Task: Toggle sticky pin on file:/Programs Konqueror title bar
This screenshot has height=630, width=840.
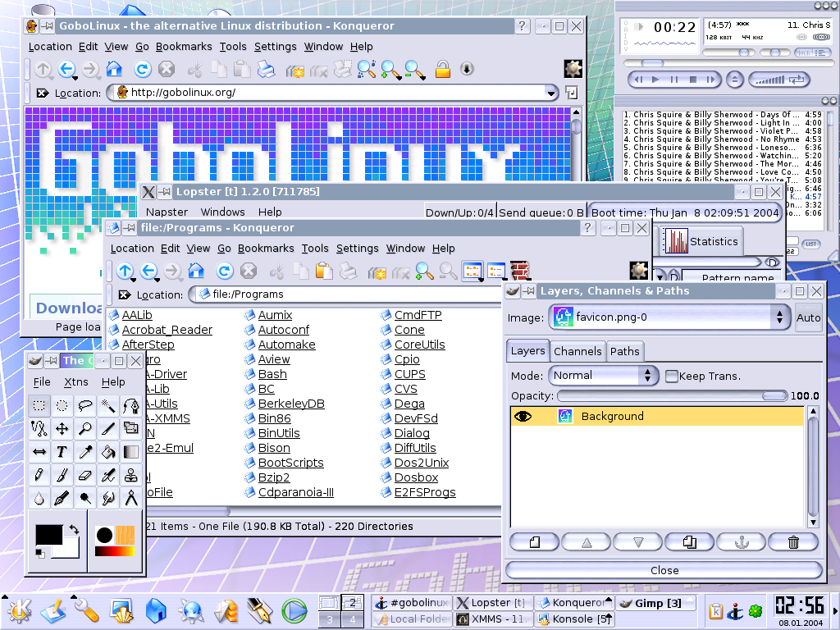Action: point(130,228)
